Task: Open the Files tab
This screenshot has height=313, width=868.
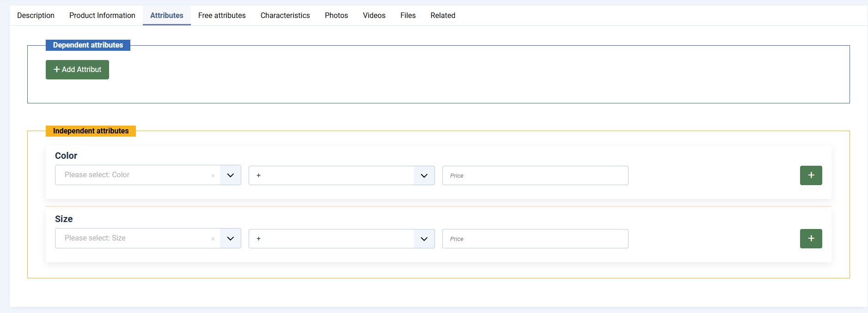Action: [x=408, y=15]
